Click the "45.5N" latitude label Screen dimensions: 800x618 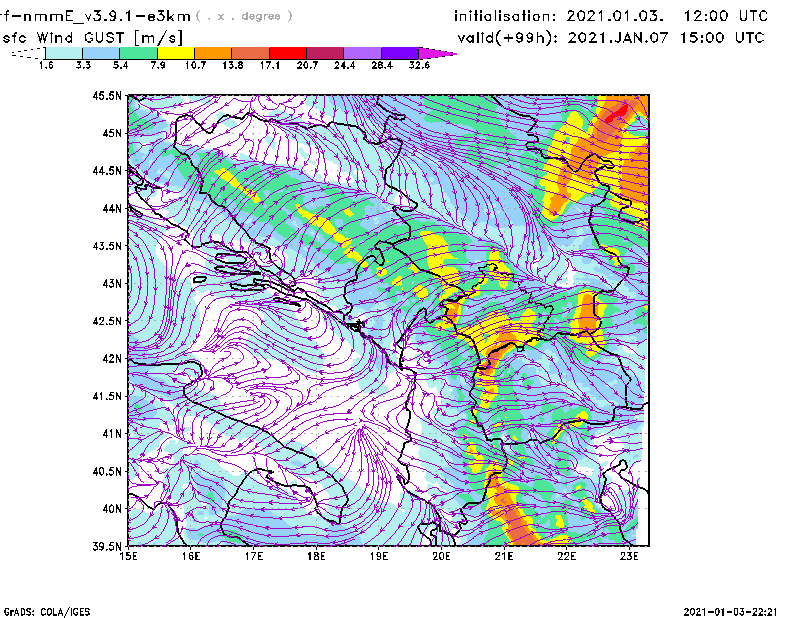(x=108, y=95)
